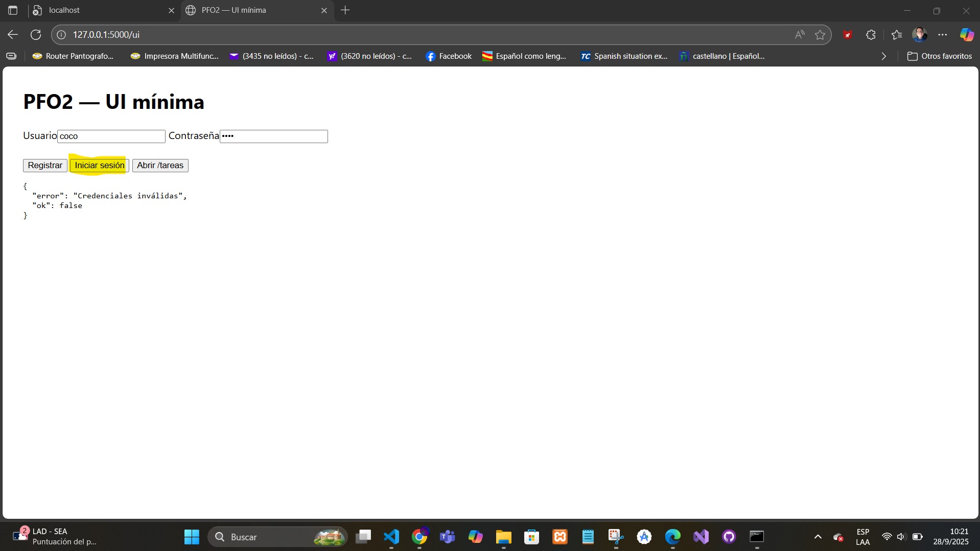Image resolution: width=980 pixels, height=551 pixels.
Task: Open a new browser tab
Action: pyautogui.click(x=345, y=10)
